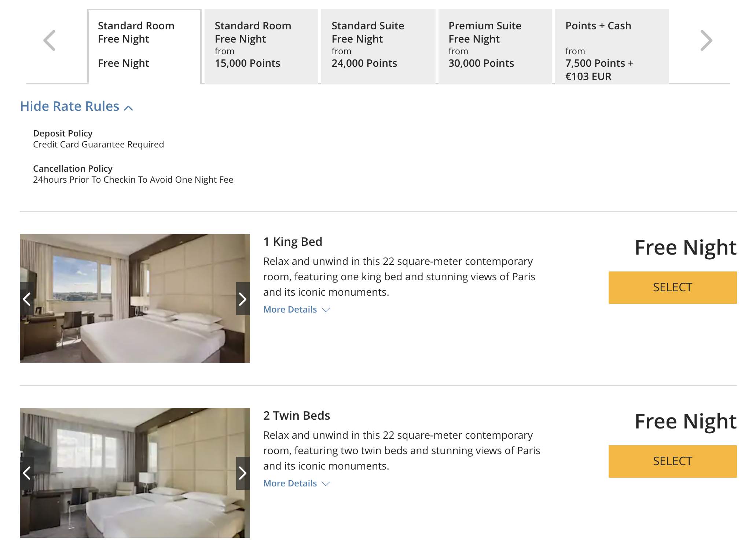Screen dimensions: 756x551
Task: Switch to the Premium Suite Free Night tab
Action: [x=495, y=46]
